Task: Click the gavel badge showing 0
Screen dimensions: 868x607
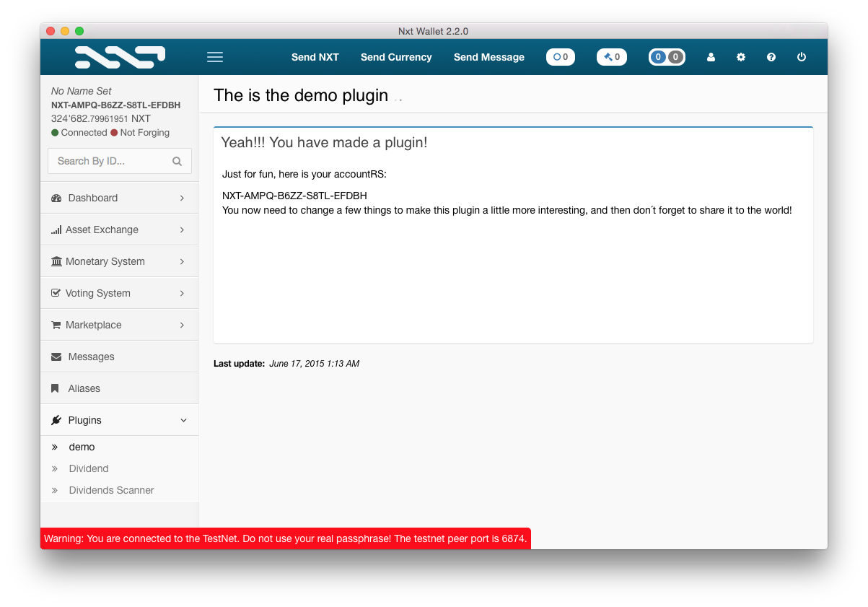Action: (x=612, y=57)
